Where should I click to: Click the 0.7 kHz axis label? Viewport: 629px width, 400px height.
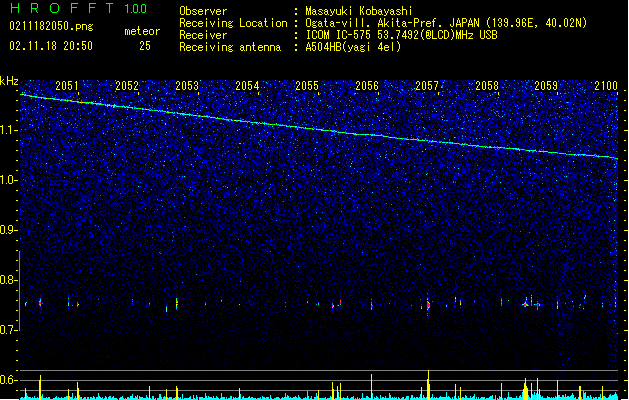(8, 330)
